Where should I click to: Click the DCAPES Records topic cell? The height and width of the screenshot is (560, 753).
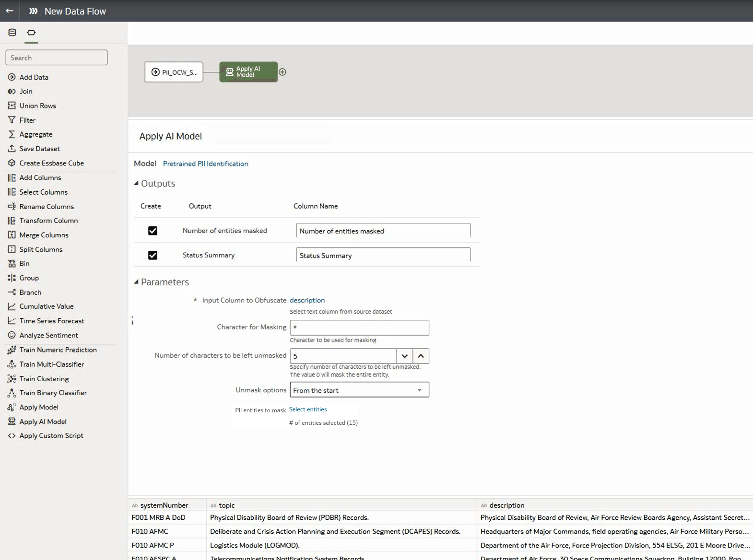[341, 531]
